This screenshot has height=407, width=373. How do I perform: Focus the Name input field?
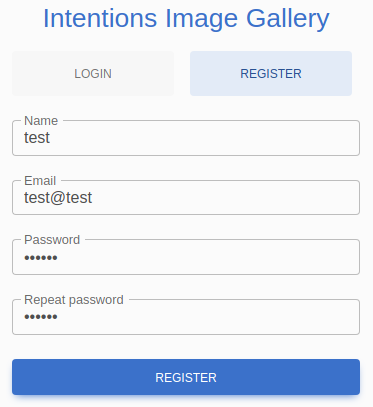coord(186,138)
